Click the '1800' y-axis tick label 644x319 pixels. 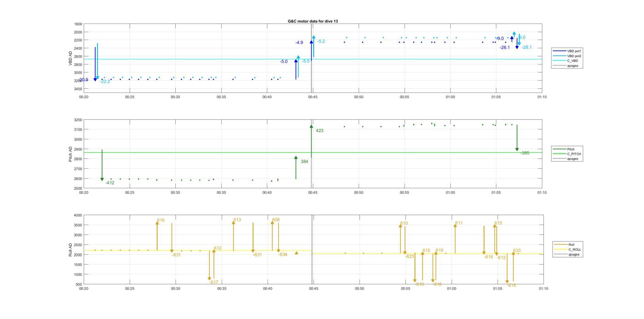pyautogui.click(x=78, y=24)
